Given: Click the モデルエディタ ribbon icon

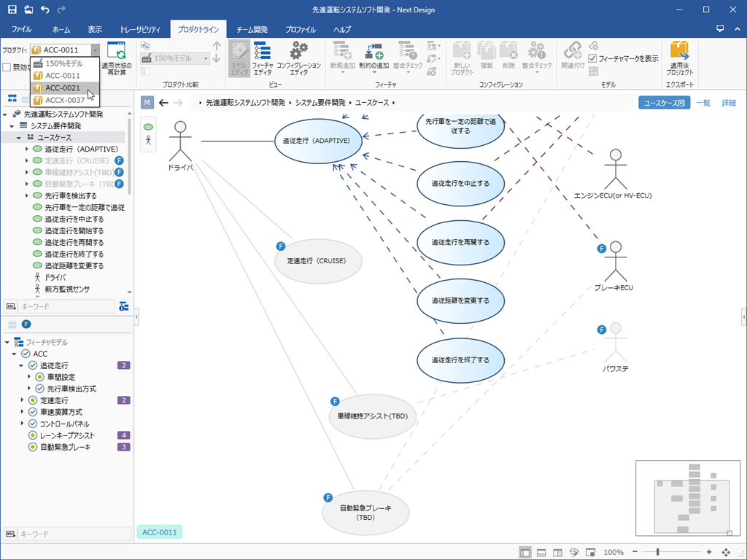Looking at the screenshot, I should coord(239,59).
